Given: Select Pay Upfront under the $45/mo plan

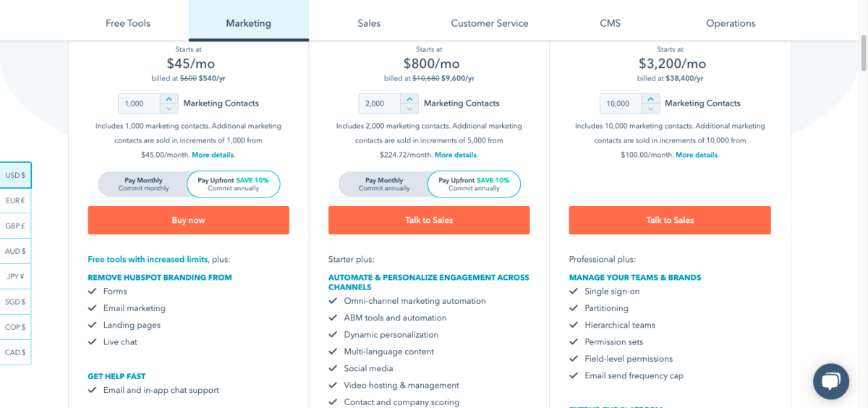Looking at the screenshot, I should (233, 184).
